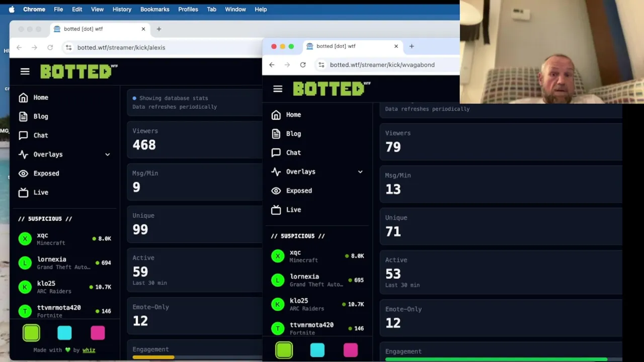Reload the front window page

[303, 65]
